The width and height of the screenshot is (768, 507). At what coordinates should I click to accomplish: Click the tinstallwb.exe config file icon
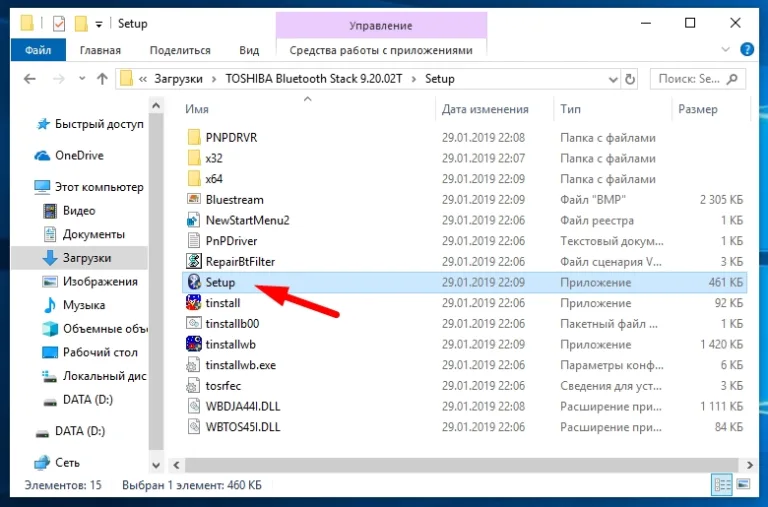pyautogui.click(x=193, y=365)
